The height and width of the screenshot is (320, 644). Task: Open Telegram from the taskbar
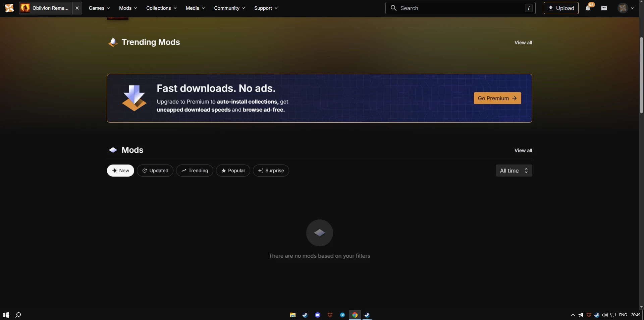pos(342,315)
